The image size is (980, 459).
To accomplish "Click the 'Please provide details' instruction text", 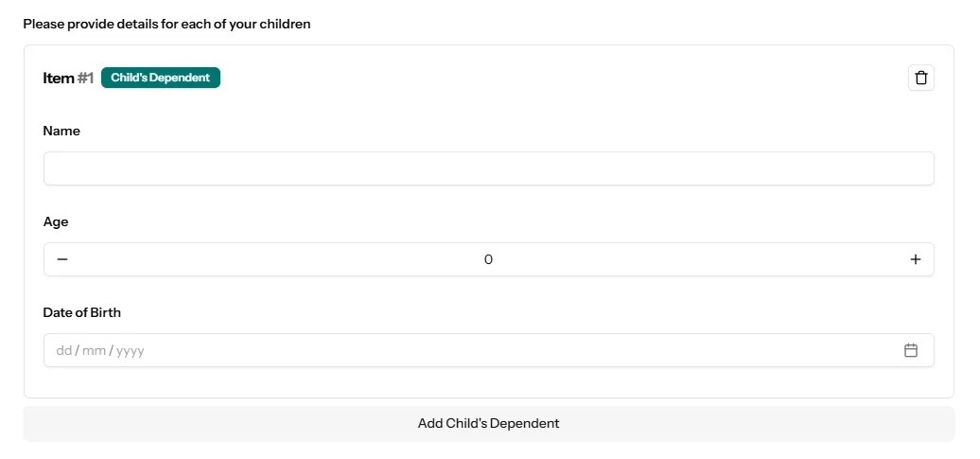I will pyautogui.click(x=166, y=24).
